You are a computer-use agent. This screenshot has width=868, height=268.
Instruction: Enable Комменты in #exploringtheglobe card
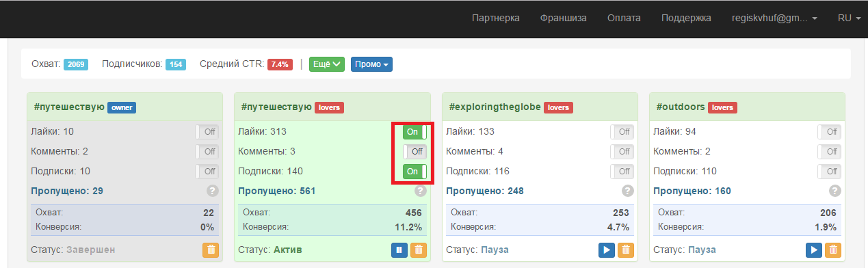coord(622,152)
